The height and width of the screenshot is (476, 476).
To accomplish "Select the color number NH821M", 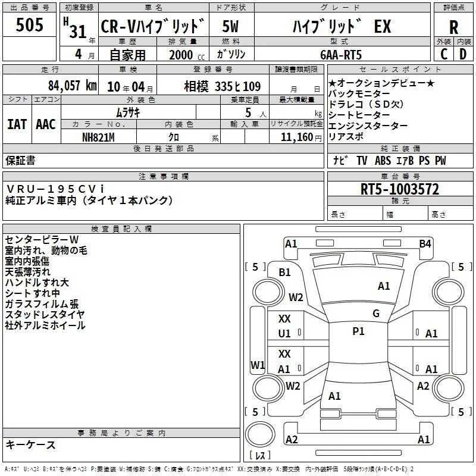I will coord(98,137).
